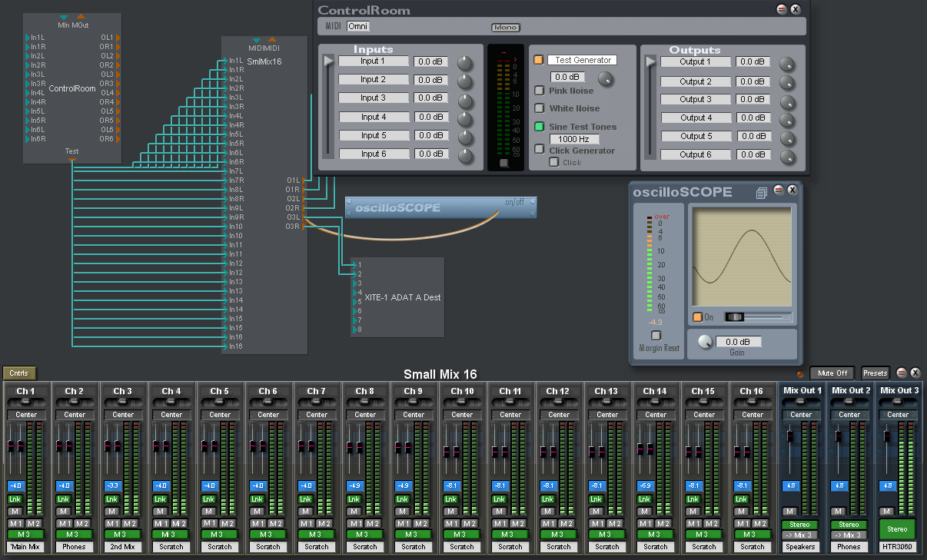Click the HTR3060 label on Mix Out 3

point(898,547)
